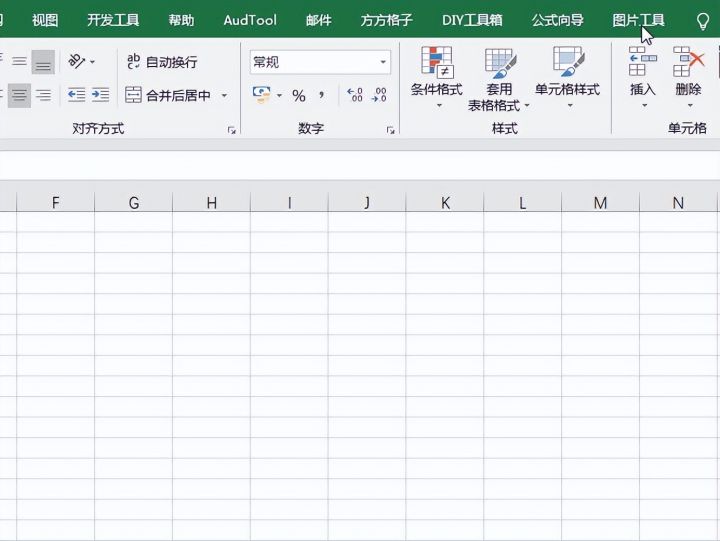This screenshot has height=541, width=720.
Task: Select column I header
Action: coord(289,202)
